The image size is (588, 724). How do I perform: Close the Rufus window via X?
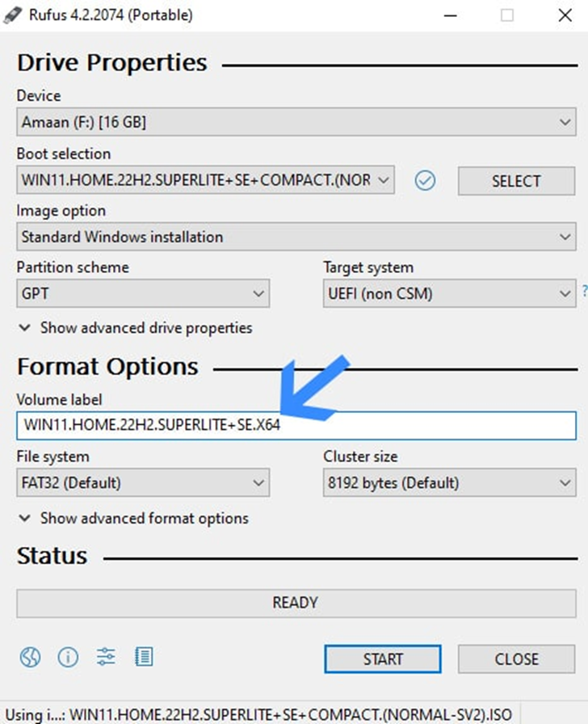click(x=565, y=15)
